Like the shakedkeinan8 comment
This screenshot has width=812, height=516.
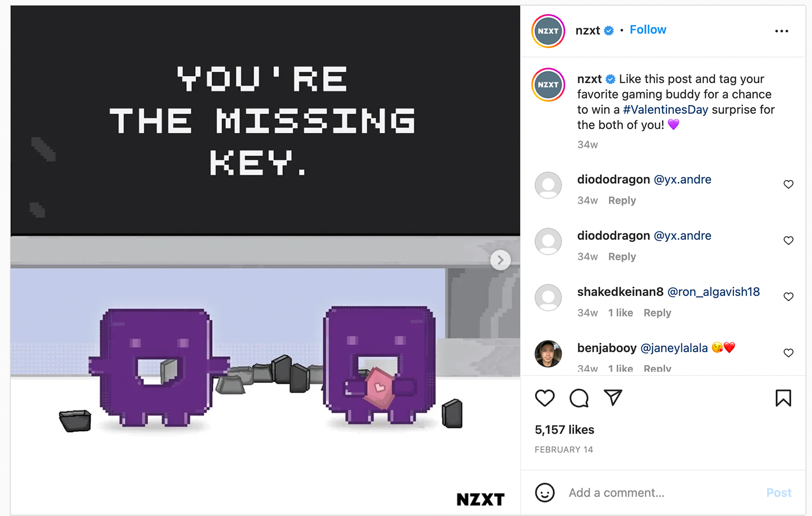click(x=788, y=296)
